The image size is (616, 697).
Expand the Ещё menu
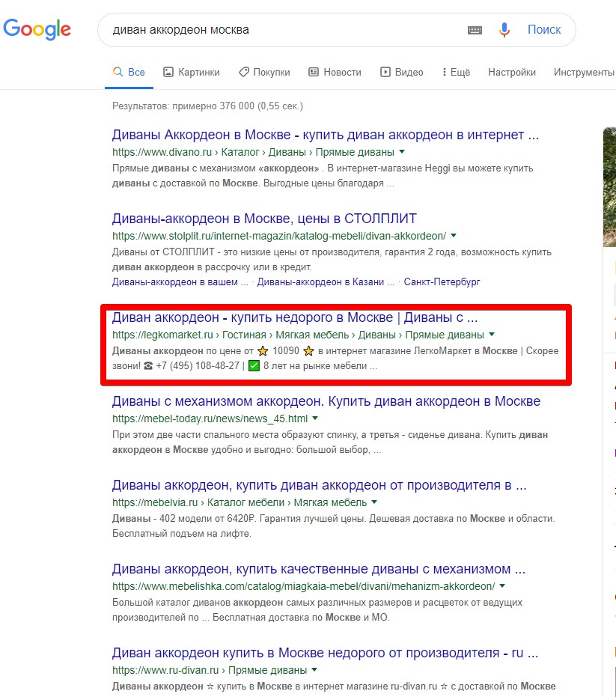[456, 72]
